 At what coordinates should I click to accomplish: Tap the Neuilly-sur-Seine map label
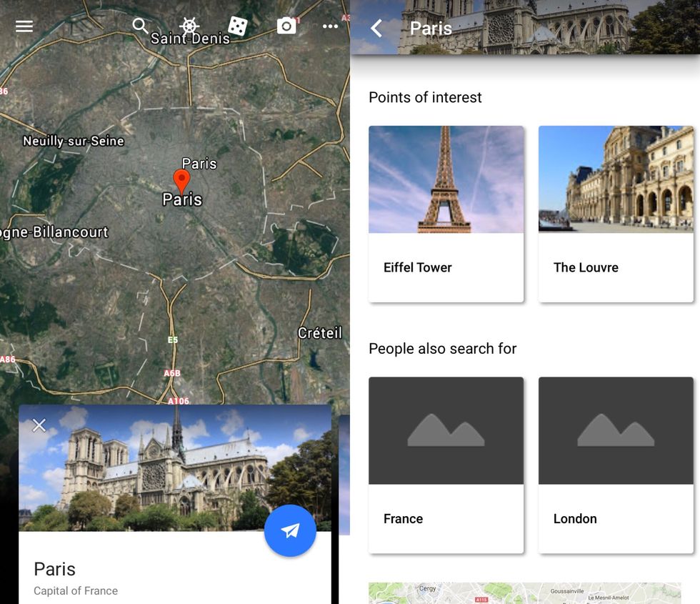74,141
